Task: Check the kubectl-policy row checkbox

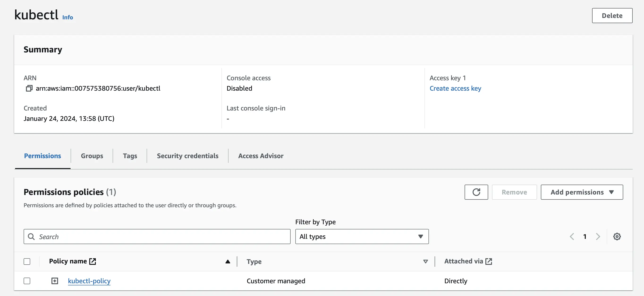Action: 27,281
